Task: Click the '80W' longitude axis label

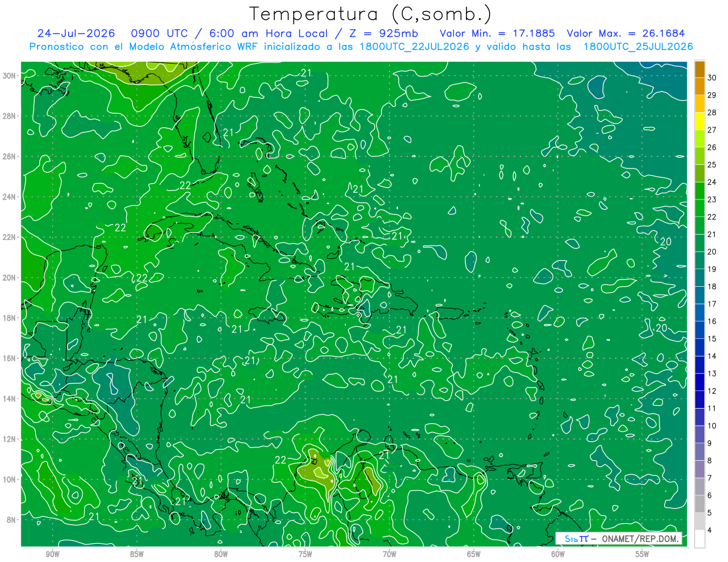Action: [x=221, y=554]
